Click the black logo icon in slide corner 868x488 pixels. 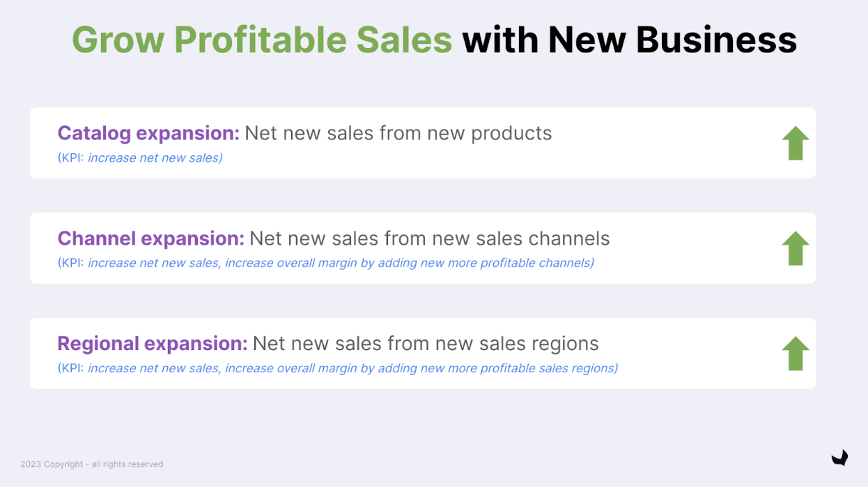click(839, 457)
